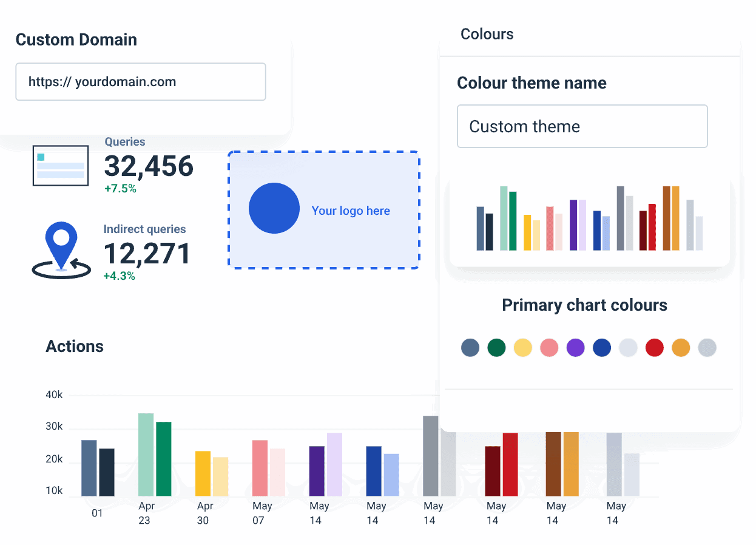The height and width of the screenshot is (545, 756).
Task: Open the Actions chart section
Action: 75,346
